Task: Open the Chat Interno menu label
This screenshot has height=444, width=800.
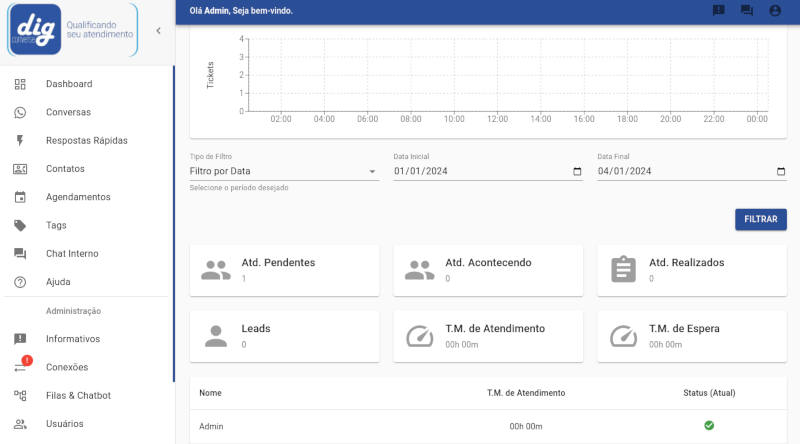Action: (x=72, y=254)
